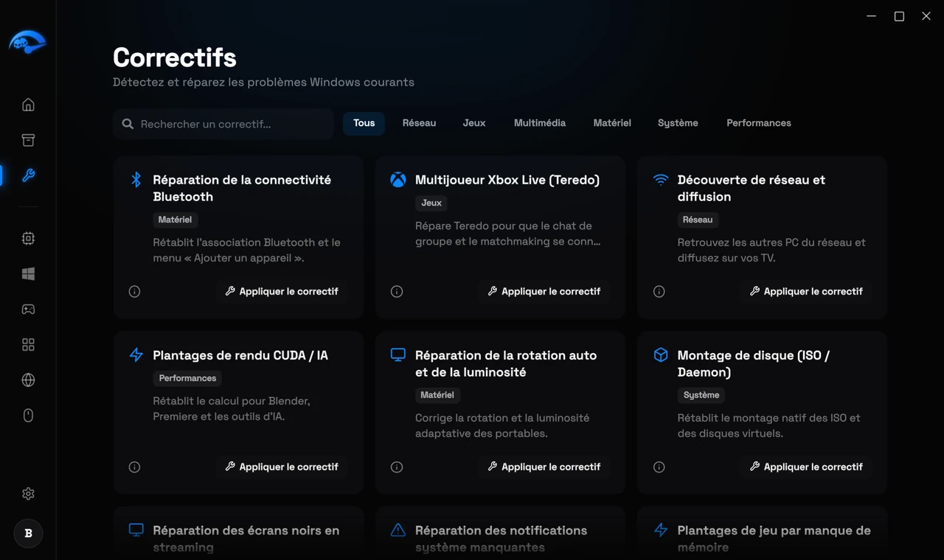The height and width of the screenshot is (560, 944).
Task: Open the chip processor icon in the sidebar
Action: 28,239
